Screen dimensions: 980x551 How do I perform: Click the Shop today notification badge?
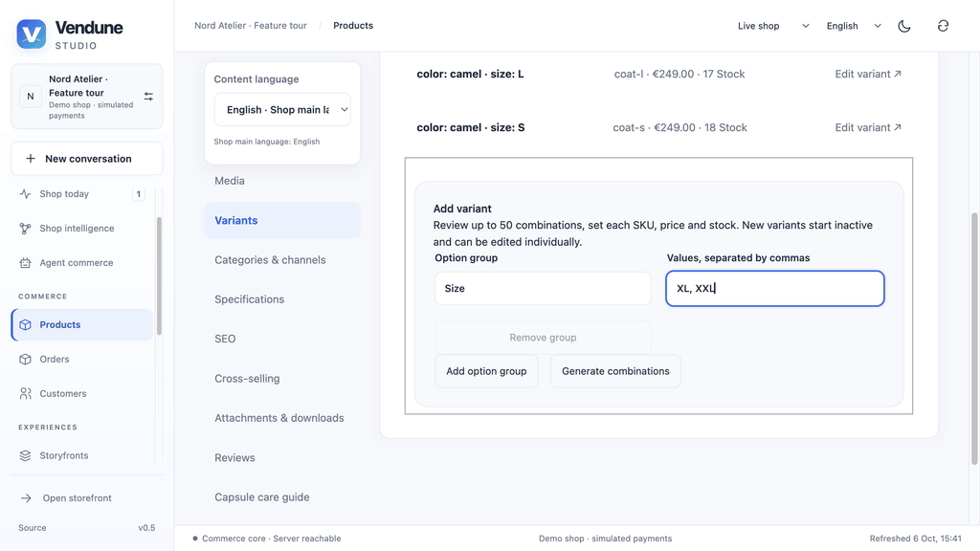point(139,193)
